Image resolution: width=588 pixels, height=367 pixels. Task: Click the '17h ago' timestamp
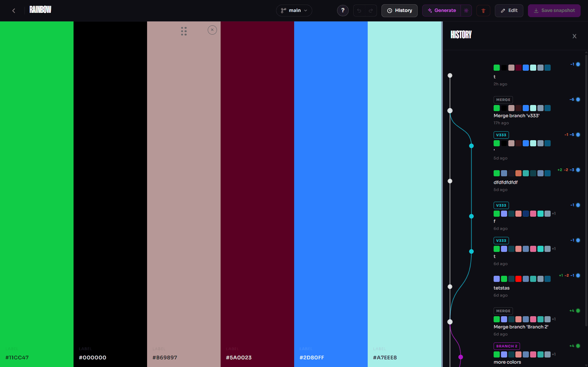tap(501, 123)
